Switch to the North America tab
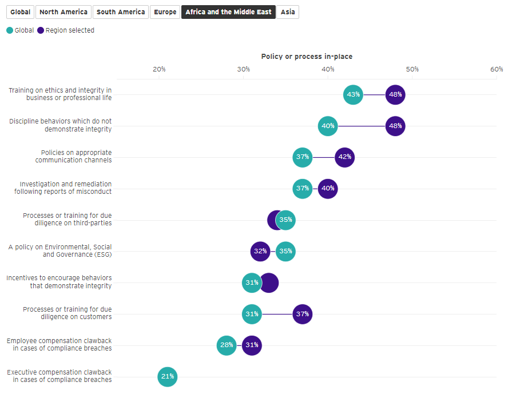The image size is (532, 402). 63,12
